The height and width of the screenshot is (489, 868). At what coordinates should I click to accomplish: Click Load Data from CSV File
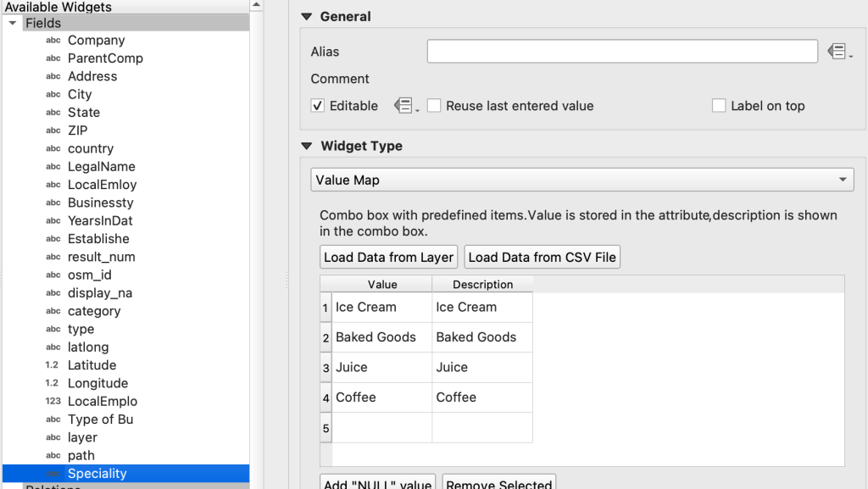point(542,257)
